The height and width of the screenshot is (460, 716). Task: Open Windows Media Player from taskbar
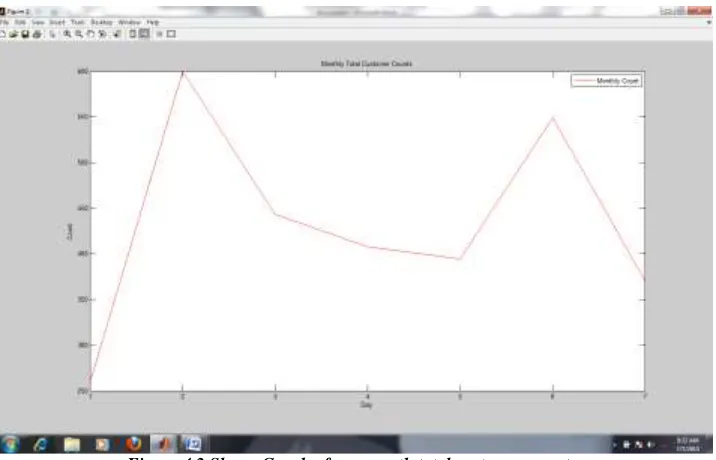(102, 444)
